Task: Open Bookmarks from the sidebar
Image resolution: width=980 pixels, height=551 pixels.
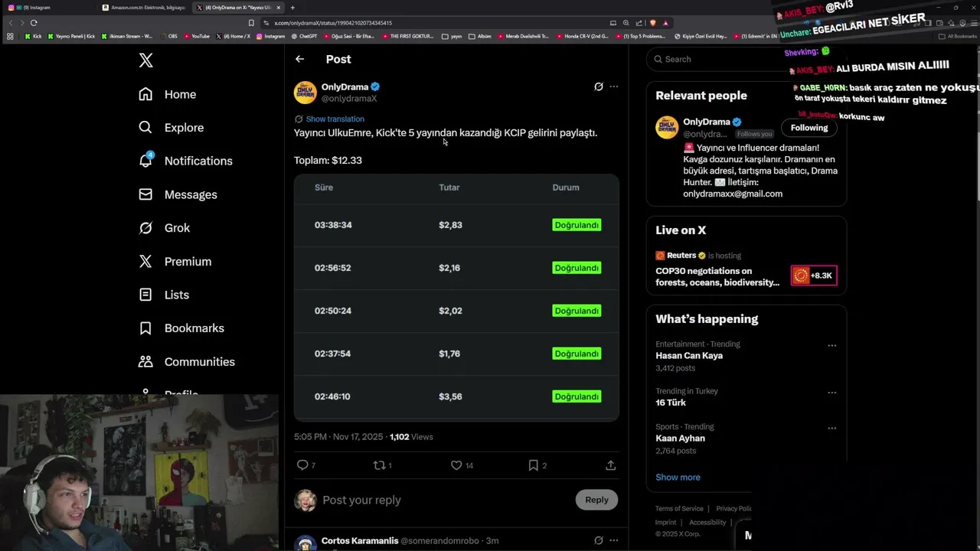Action: click(x=181, y=328)
